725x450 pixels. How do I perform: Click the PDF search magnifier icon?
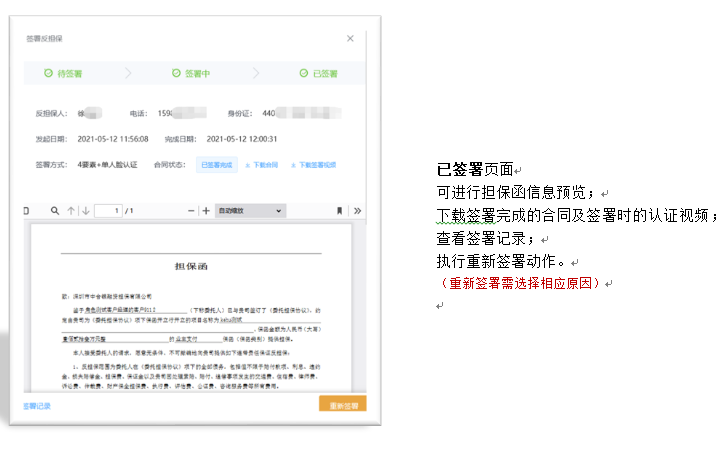[x=55, y=211]
